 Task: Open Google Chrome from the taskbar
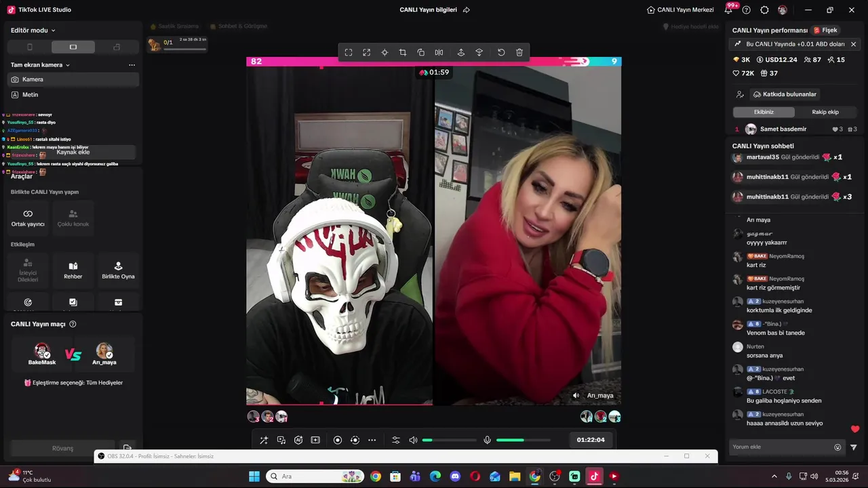376,476
